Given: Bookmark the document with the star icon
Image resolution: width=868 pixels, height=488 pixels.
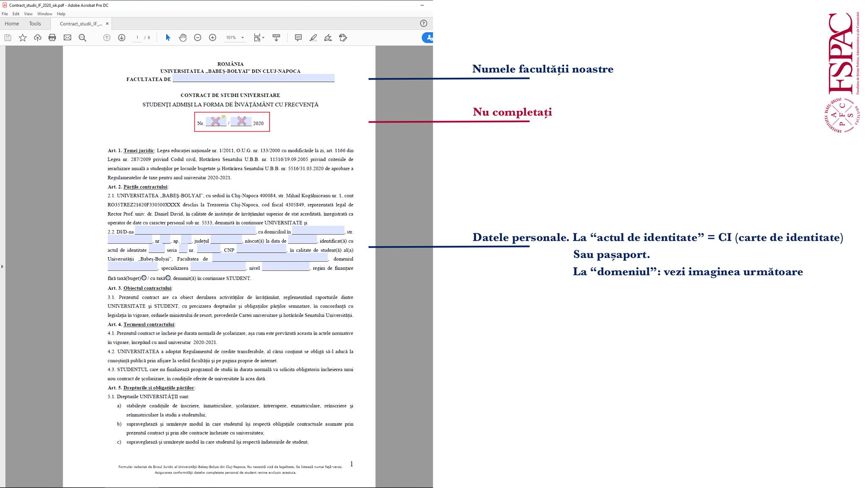Looking at the screenshot, I should [x=23, y=38].
